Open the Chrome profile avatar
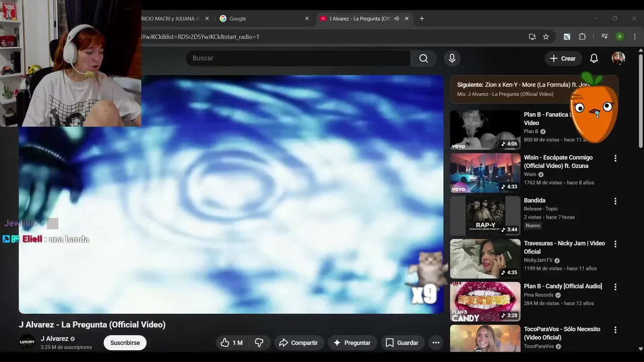The width and height of the screenshot is (644, 362). [620, 37]
